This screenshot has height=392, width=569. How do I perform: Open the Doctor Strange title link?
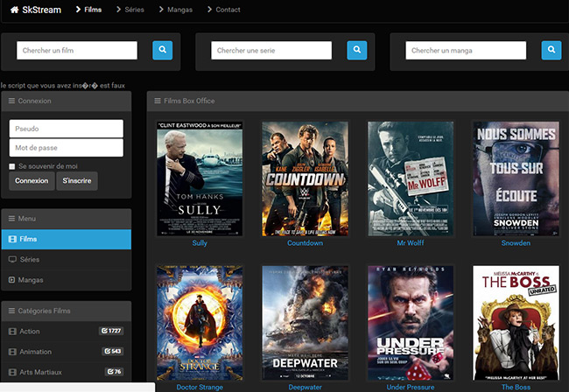click(x=200, y=387)
